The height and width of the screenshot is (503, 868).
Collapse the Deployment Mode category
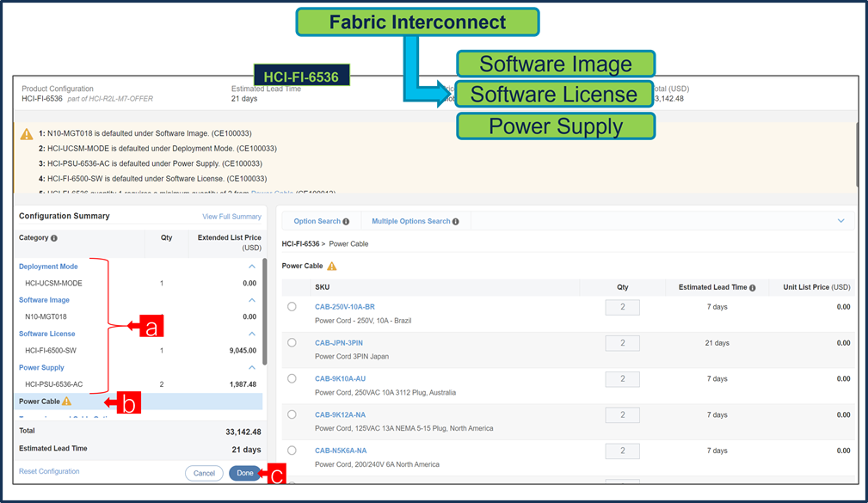252,267
